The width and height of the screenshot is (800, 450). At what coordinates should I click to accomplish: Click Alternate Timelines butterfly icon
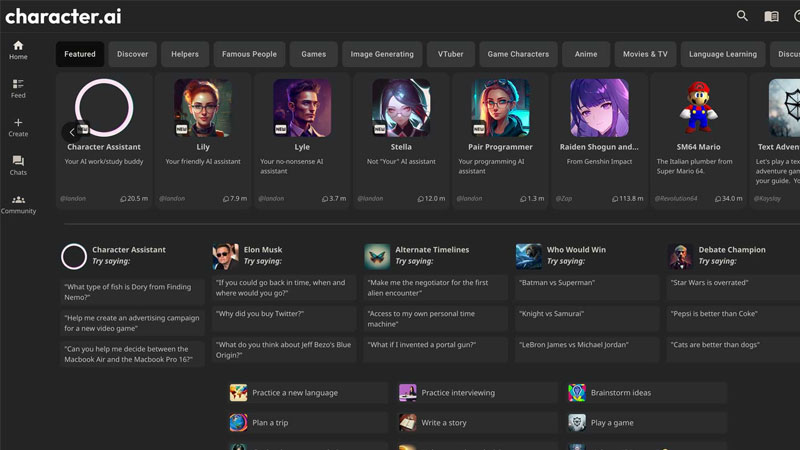(377, 256)
